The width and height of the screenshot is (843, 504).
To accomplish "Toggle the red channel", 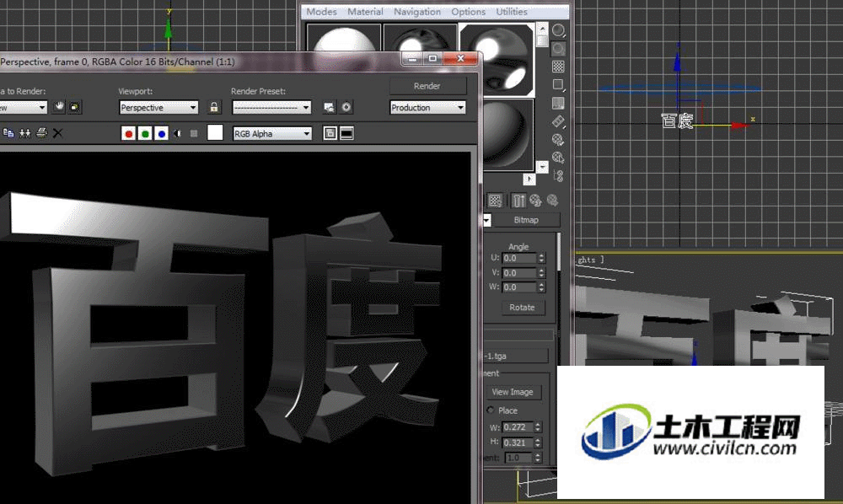I will [x=128, y=133].
